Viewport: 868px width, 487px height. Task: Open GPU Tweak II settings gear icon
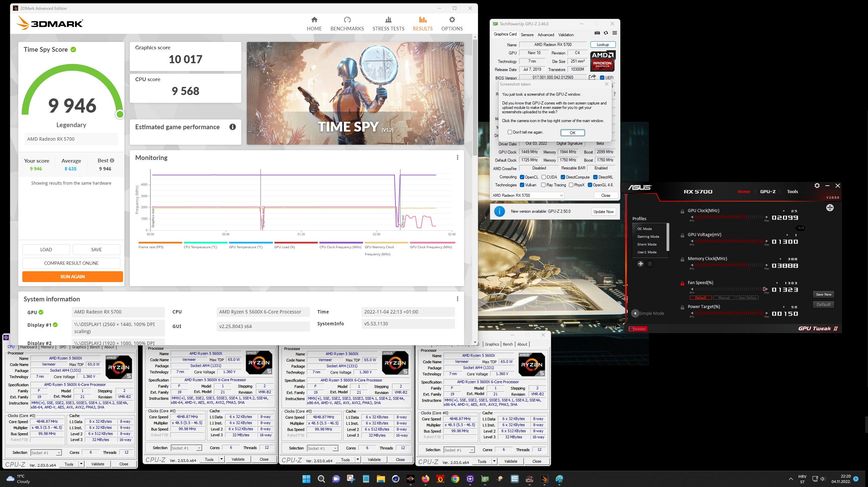[x=817, y=186]
